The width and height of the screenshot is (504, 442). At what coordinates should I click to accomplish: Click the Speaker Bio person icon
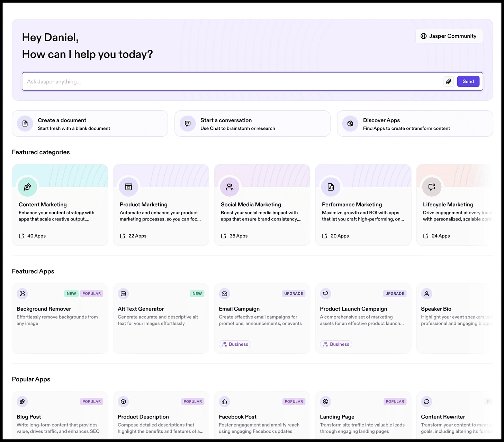426,294
